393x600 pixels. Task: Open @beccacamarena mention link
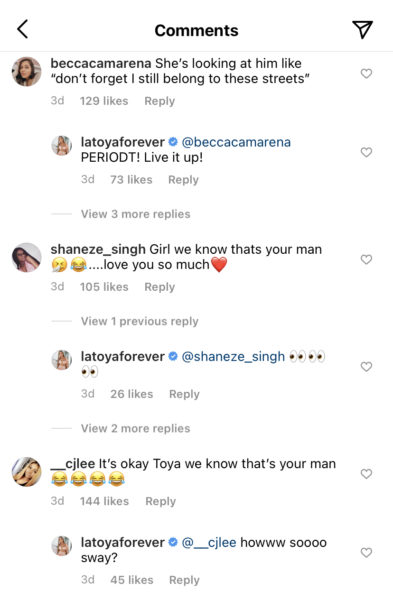[236, 142]
